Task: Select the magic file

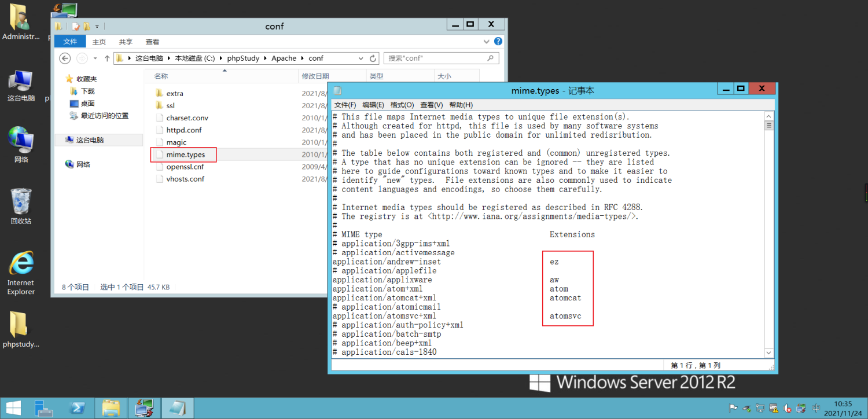Action: point(176,142)
